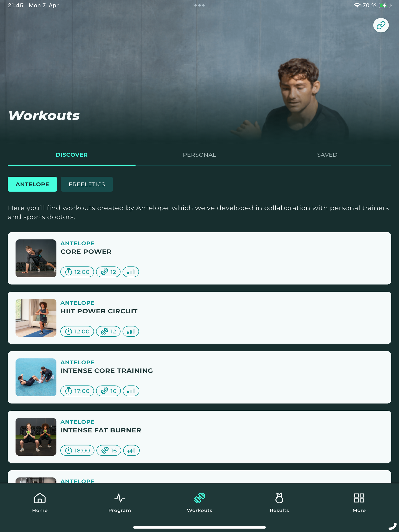The width and height of the screenshot is (399, 532).
Task: Switch to the SAVED tab
Action: tap(327, 155)
